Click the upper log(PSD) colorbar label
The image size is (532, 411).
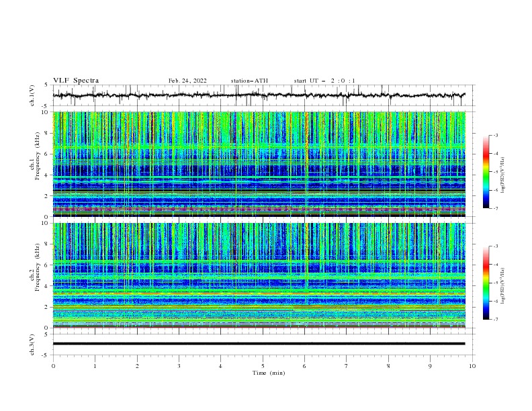coord(502,175)
